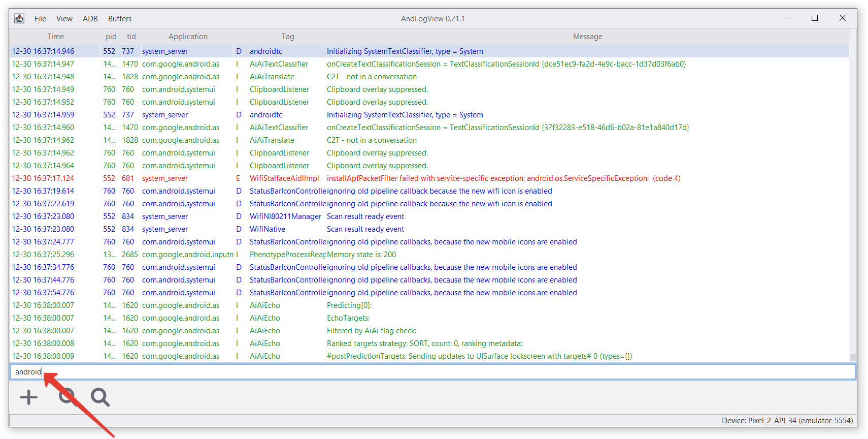This screenshot has width=868, height=439.
Task: Click timestamp 12-30 16:37:14.949
Action: pyautogui.click(x=43, y=89)
